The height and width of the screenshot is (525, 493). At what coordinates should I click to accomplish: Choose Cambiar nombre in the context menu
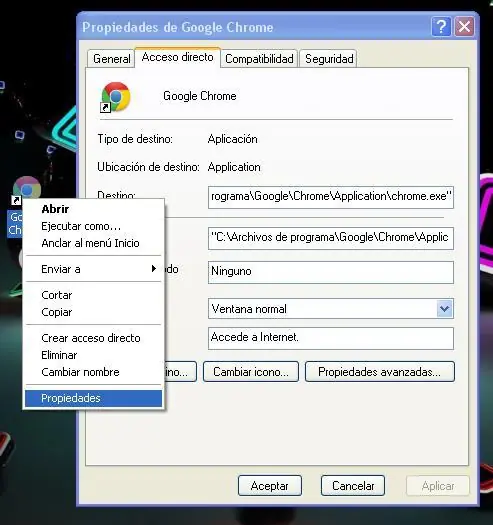click(x=94, y=372)
